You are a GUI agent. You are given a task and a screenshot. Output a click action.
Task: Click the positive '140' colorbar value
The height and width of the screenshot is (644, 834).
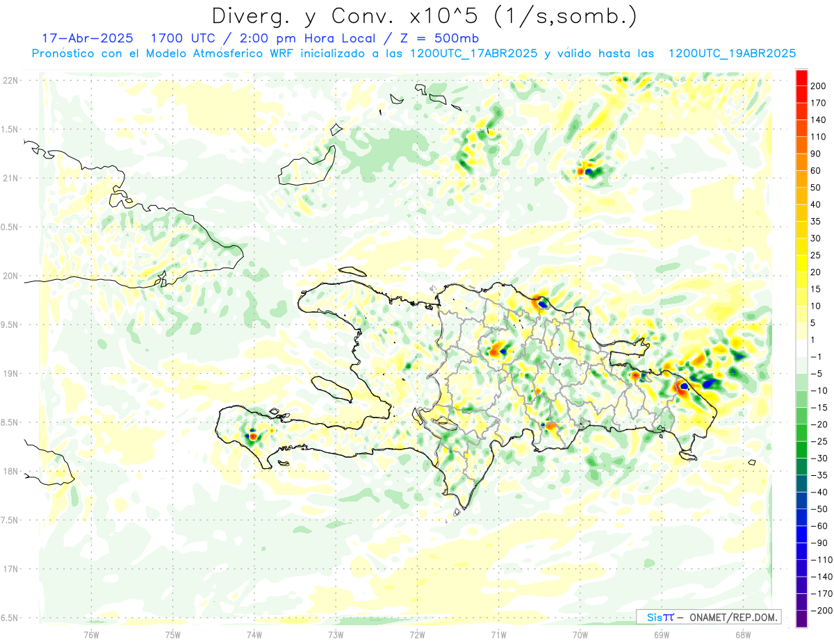point(819,120)
